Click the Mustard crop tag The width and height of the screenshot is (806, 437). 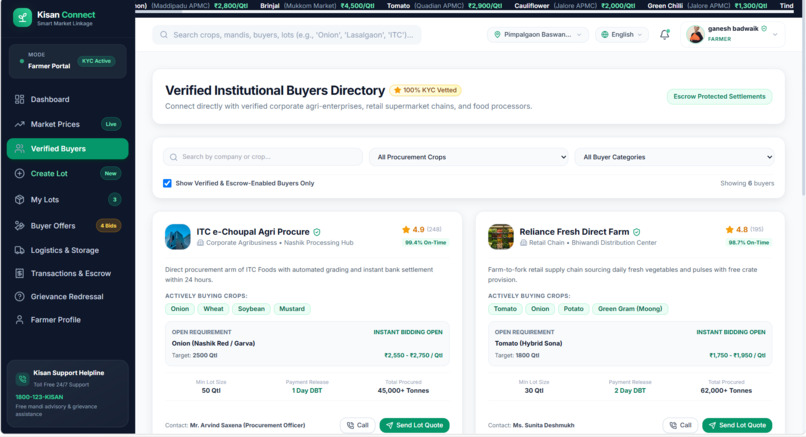[x=292, y=309]
